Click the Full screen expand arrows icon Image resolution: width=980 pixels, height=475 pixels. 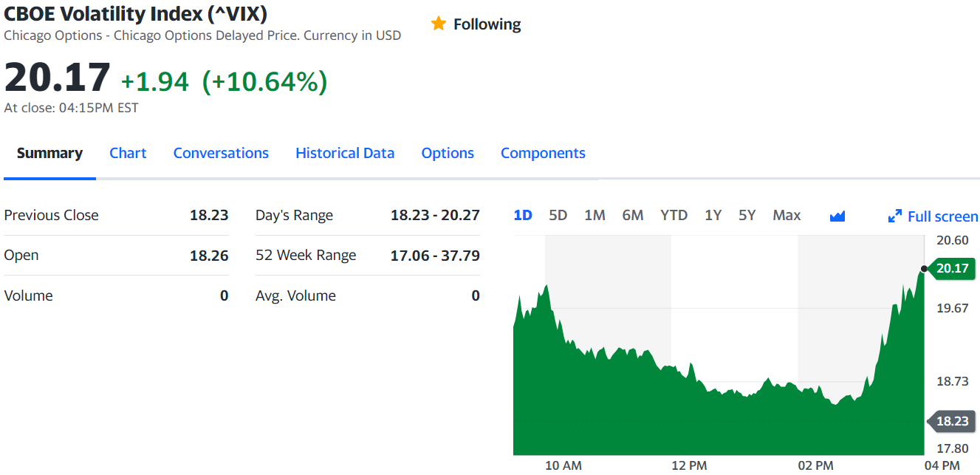tap(895, 216)
